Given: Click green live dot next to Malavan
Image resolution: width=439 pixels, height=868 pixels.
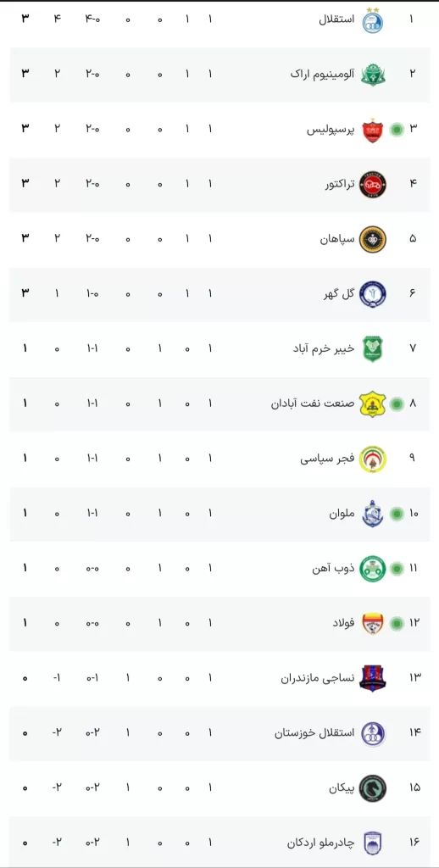Looking at the screenshot, I should [397, 515].
